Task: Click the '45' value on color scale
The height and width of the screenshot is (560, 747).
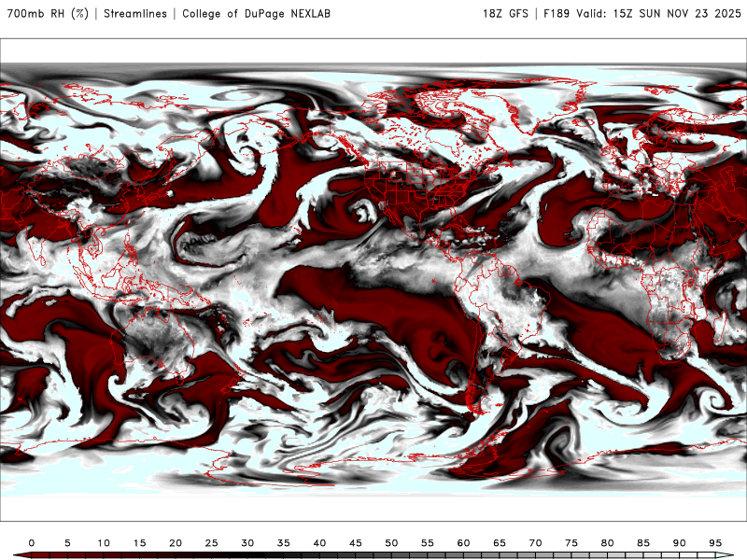Action: pos(356,543)
